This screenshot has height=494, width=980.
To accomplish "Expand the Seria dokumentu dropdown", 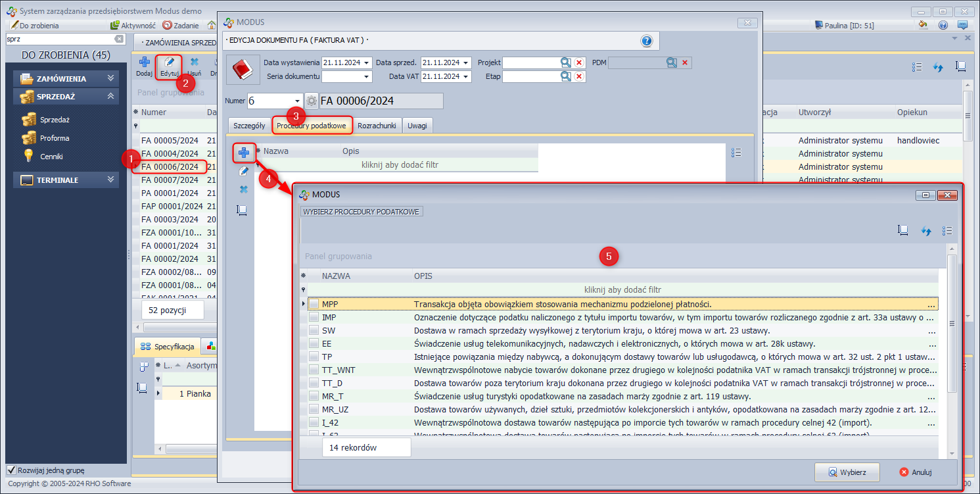I will [367, 77].
